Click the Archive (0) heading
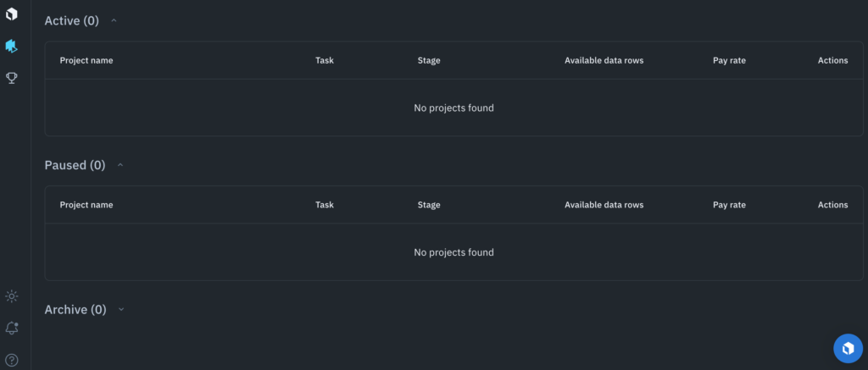 (75, 310)
